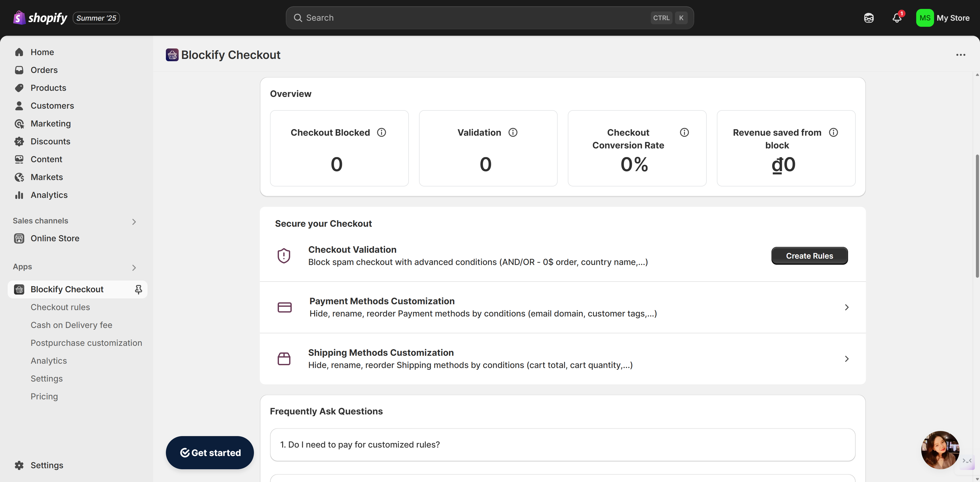The image size is (980, 482).
Task: Unpin Blockify Checkout from sidebar
Action: coord(139,290)
